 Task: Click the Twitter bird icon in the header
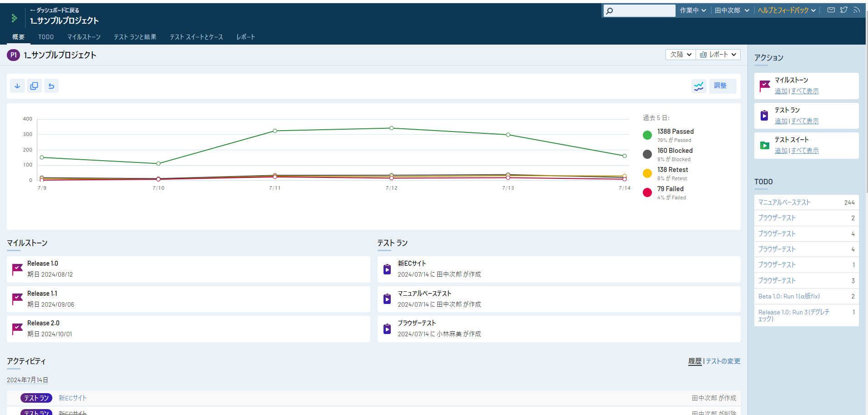pyautogui.click(x=844, y=10)
